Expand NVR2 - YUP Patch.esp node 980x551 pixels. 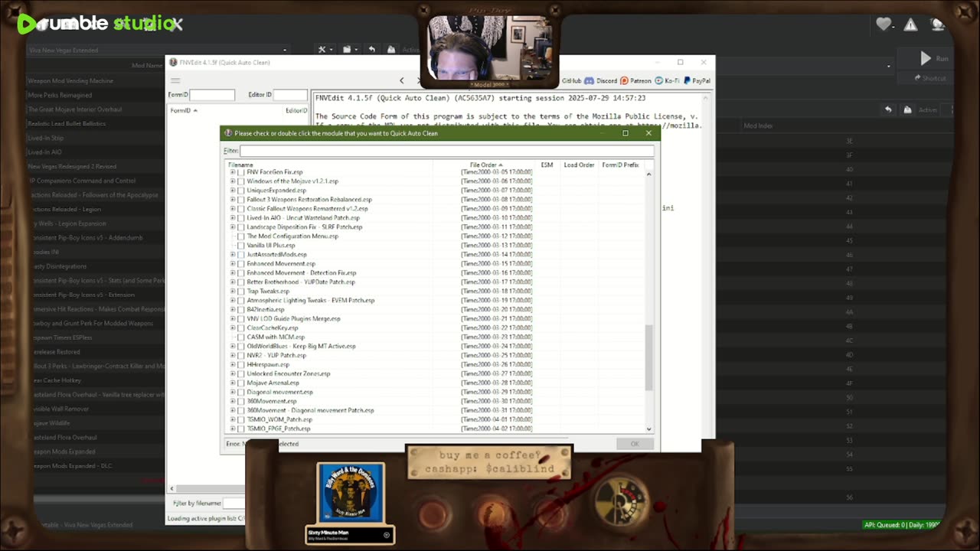233,356
